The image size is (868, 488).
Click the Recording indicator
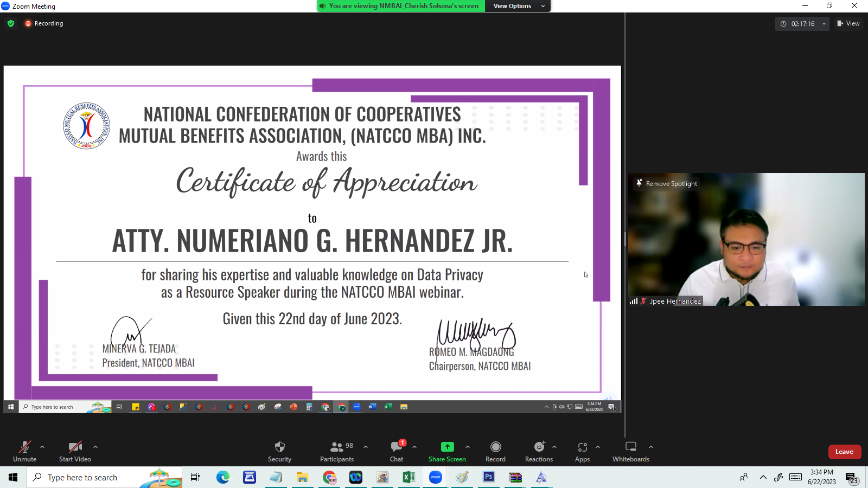[44, 23]
